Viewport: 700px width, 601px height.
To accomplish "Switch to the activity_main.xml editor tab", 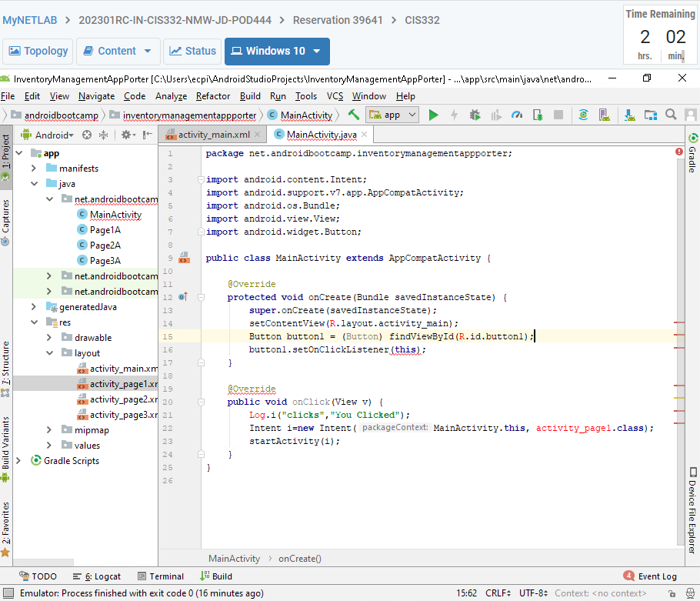I will [x=213, y=135].
